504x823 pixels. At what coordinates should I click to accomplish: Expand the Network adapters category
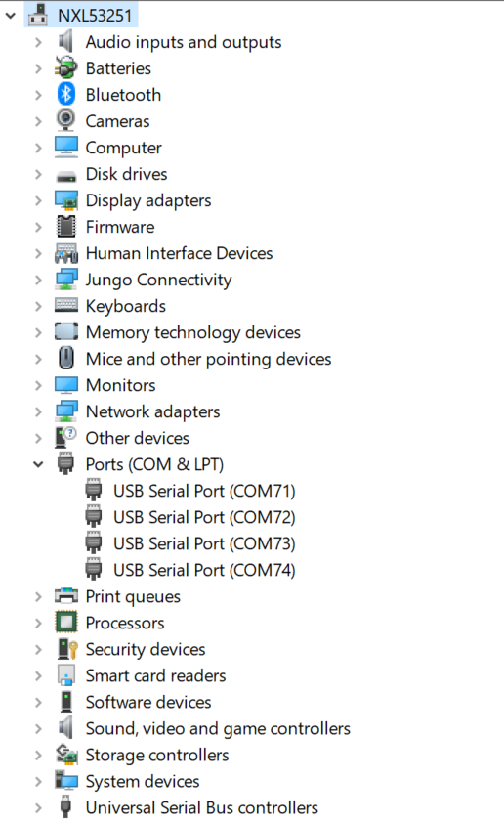38,411
